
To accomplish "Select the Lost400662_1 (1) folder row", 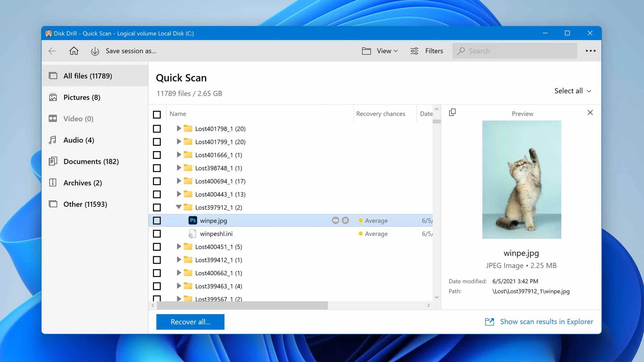I will pyautogui.click(x=291, y=273).
